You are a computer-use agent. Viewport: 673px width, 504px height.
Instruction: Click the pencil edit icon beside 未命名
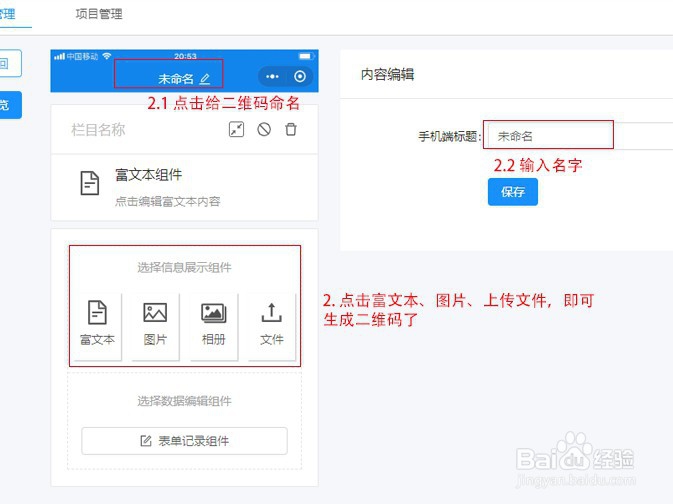coord(205,79)
